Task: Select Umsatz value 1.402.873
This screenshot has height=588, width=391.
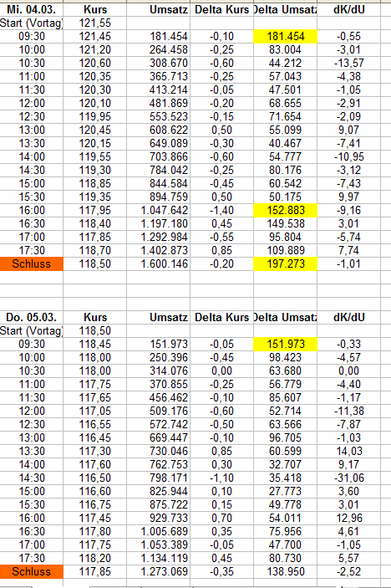Action: pyautogui.click(x=165, y=250)
